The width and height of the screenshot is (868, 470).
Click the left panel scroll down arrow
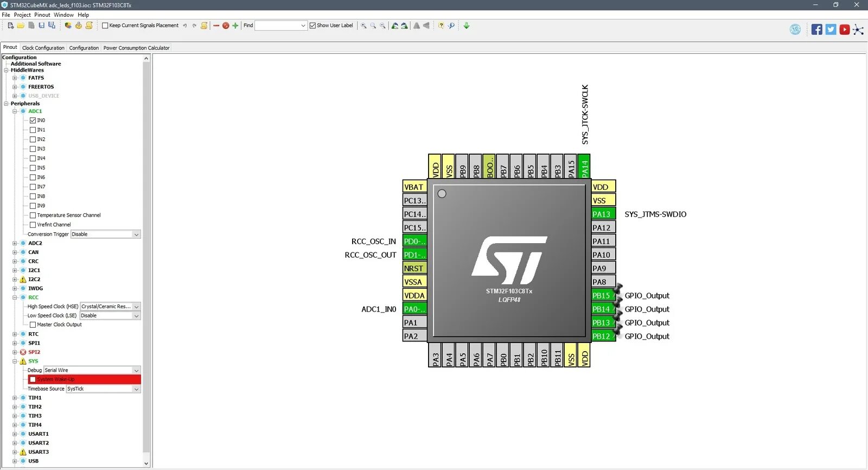[146, 463]
